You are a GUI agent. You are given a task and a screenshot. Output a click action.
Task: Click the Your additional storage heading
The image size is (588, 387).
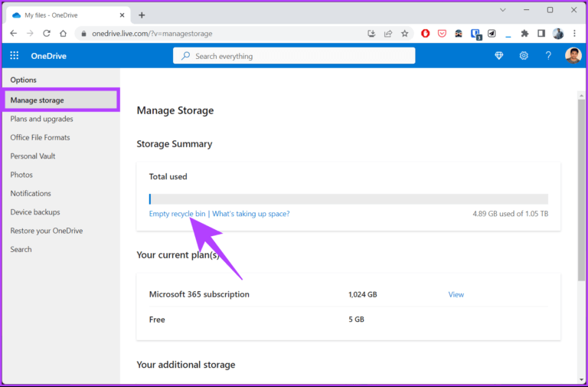point(186,365)
